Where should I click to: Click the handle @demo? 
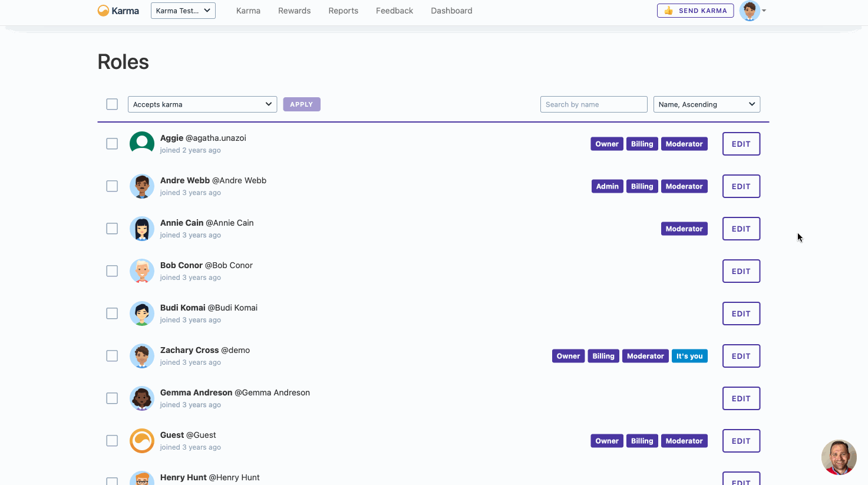pos(236,350)
